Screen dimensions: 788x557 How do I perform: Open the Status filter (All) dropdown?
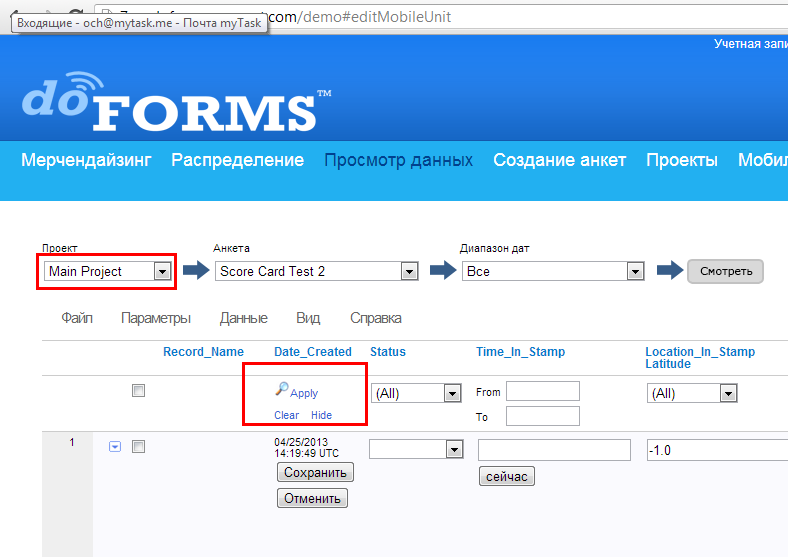[415, 394]
